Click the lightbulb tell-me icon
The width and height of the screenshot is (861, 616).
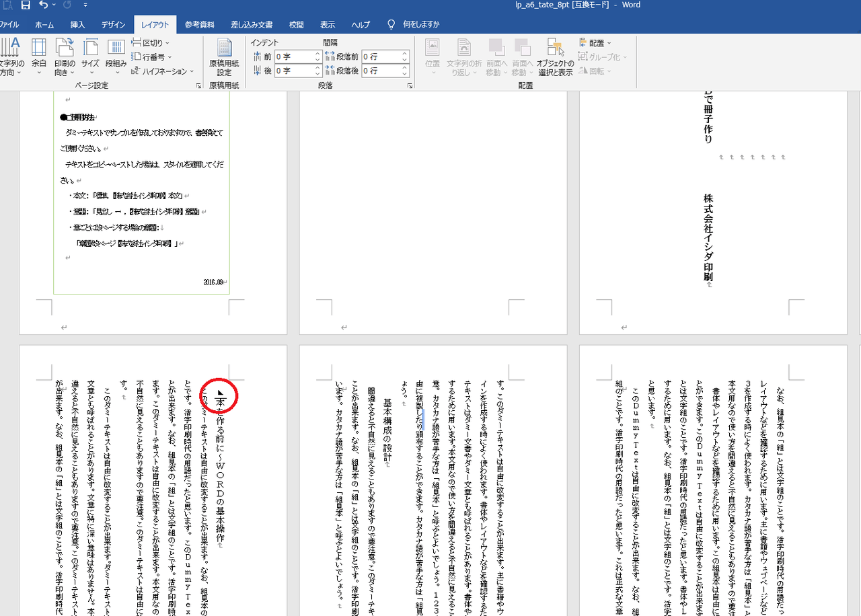tap(391, 24)
